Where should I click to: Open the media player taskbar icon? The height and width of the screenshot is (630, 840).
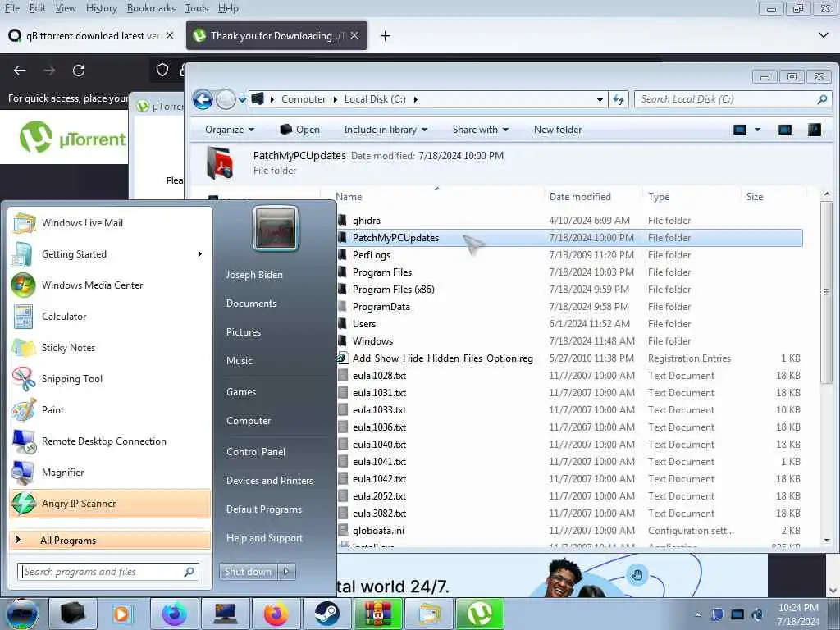[121, 614]
